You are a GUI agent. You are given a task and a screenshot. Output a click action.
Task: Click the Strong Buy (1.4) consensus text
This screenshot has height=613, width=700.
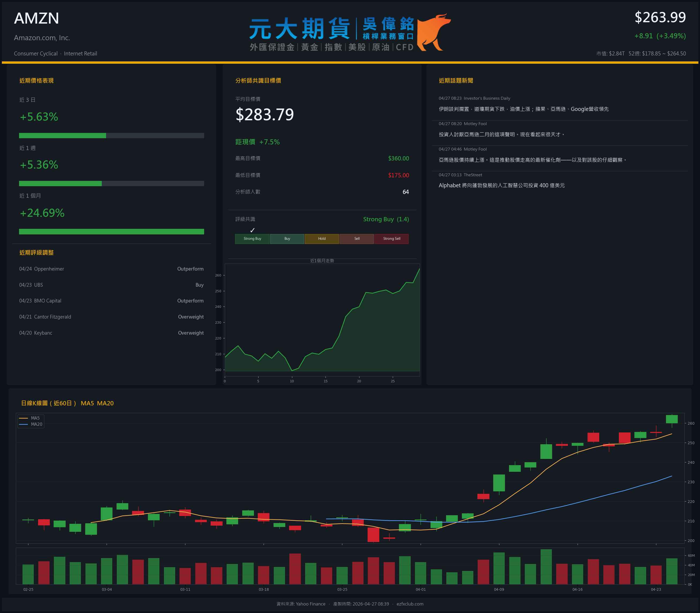point(386,219)
